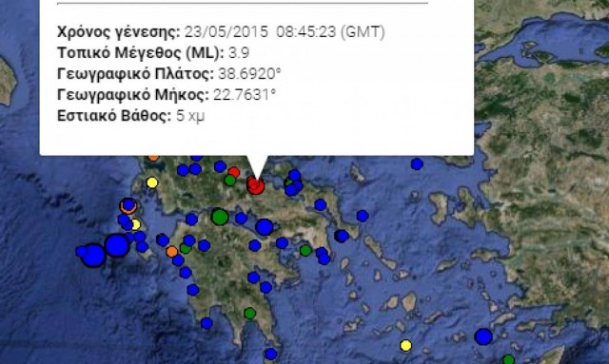Image resolution: width=609 pixels, height=364 pixels.
Task: Click the yellow marker in the southern Aegean Sea
Action: pyautogui.click(x=406, y=345)
